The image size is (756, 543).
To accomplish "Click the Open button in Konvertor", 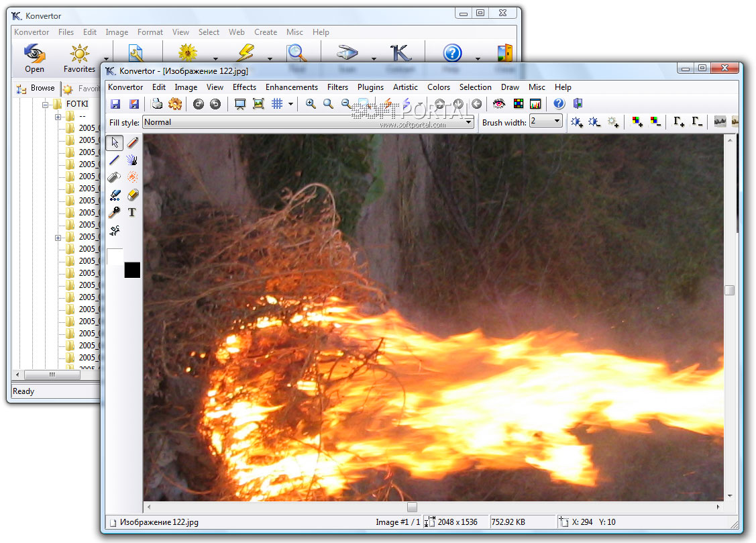I will coord(35,58).
